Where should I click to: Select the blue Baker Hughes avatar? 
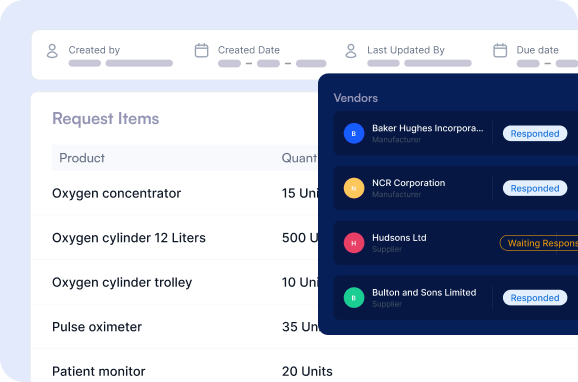pos(354,133)
